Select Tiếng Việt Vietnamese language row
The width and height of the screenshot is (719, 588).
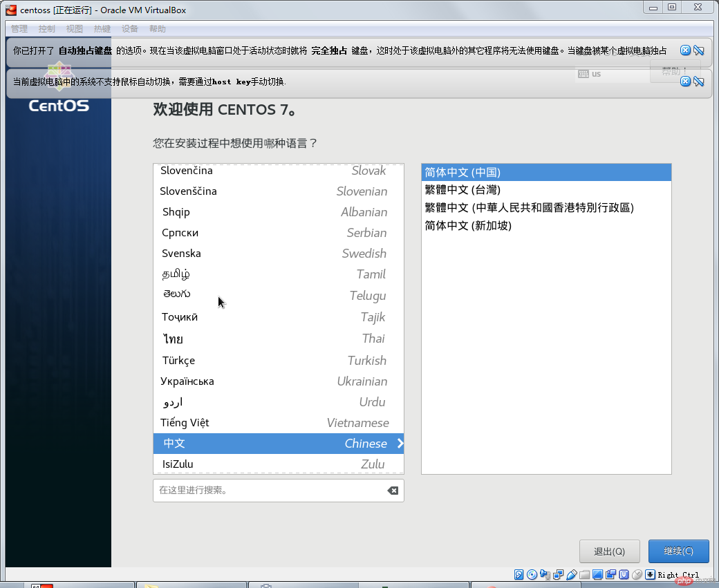click(x=279, y=423)
